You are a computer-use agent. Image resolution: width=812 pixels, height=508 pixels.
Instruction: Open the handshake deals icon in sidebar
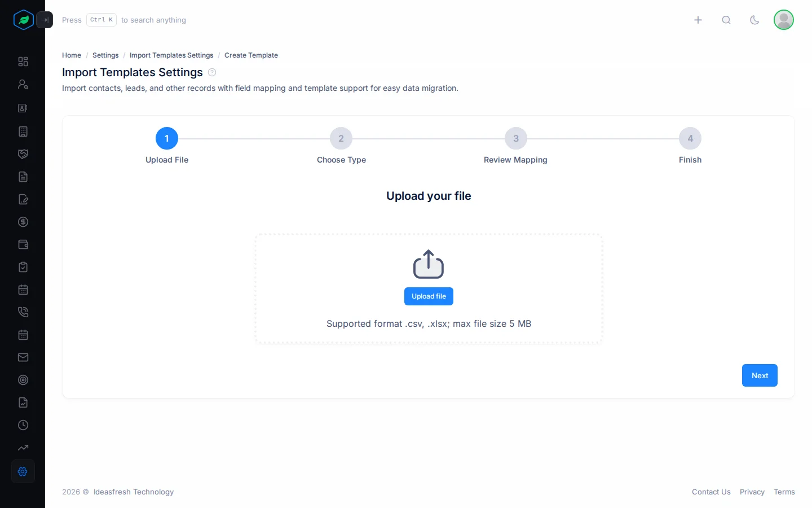23,154
